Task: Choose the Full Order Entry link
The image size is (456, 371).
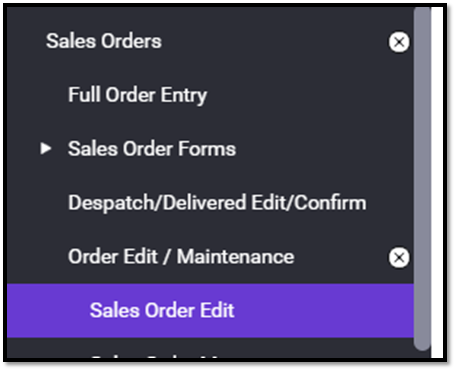Action: 137,95
